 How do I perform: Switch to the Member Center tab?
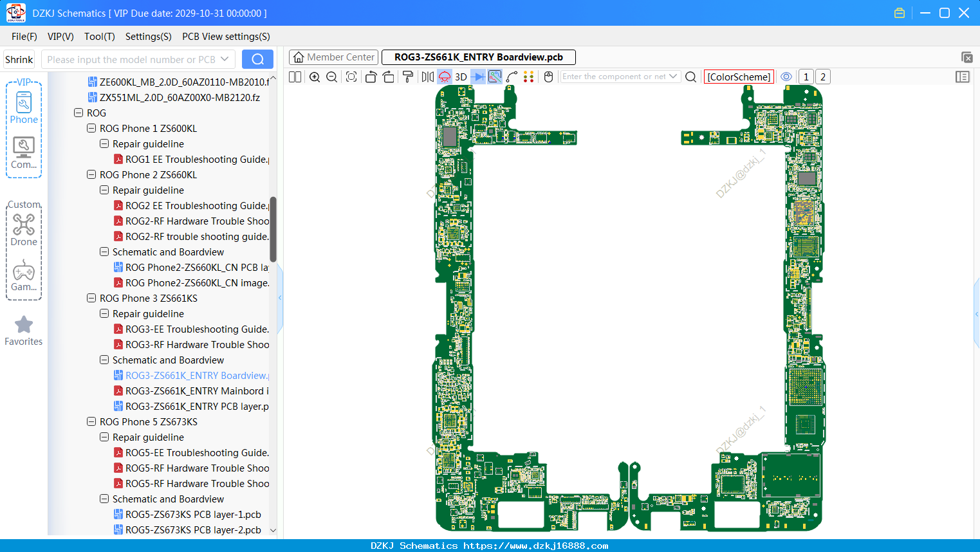[x=334, y=57]
